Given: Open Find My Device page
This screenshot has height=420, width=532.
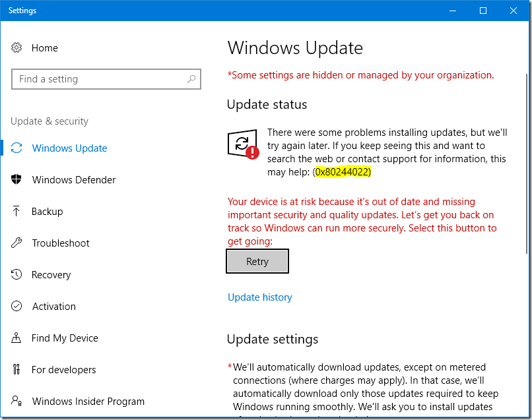Looking at the screenshot, I should point(65,338).
